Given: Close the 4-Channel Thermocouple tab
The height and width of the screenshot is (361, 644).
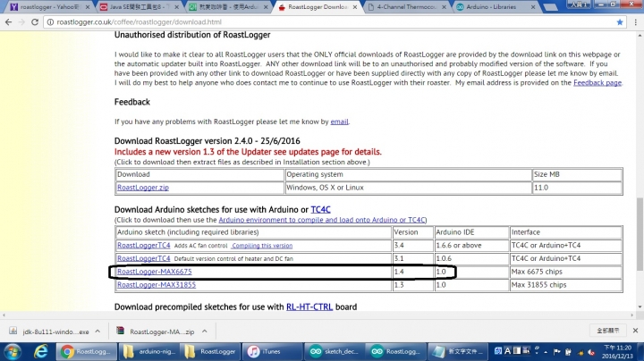Looking at the screenshot, I should [444, 7].
